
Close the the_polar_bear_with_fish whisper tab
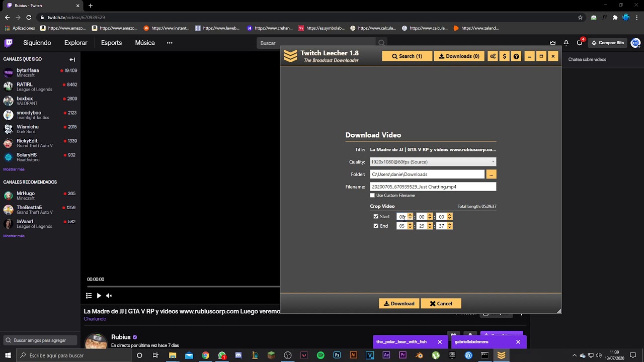(x=439, y=342)
